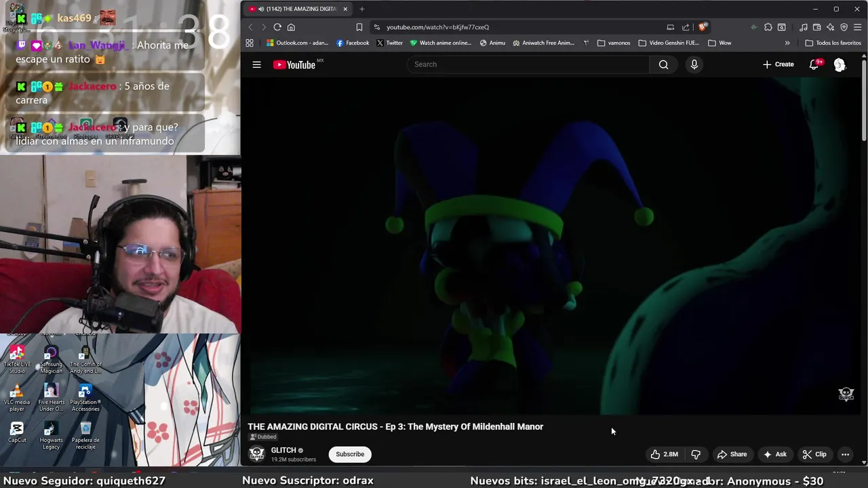Open Leo AI sparkle icon in toolbar

830,27
